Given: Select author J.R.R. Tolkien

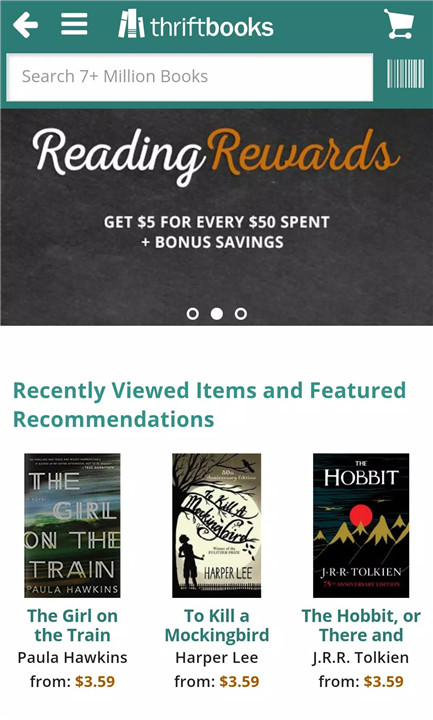Looking at the screenshot, I should tap(361, 658).
